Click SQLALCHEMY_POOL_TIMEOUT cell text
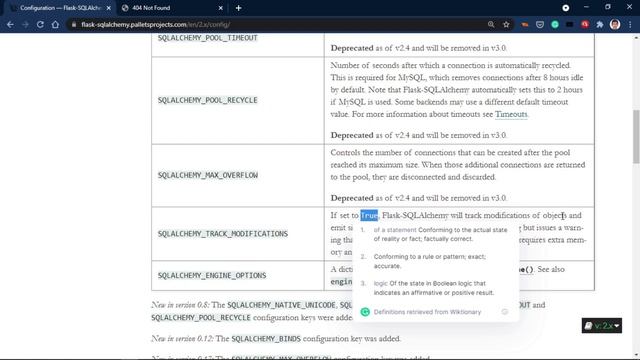 [x=208, y=38]
